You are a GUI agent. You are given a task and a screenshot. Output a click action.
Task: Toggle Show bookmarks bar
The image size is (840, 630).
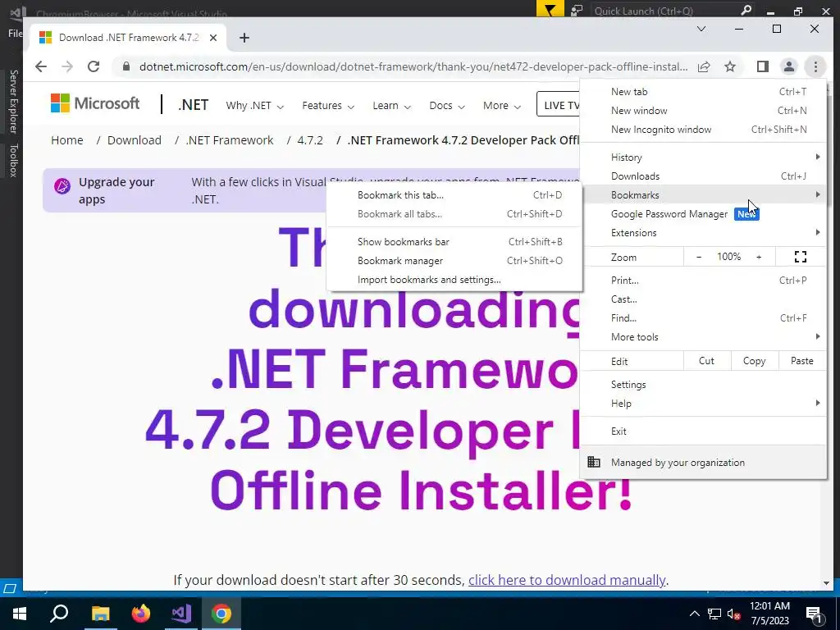pos(454,242)
